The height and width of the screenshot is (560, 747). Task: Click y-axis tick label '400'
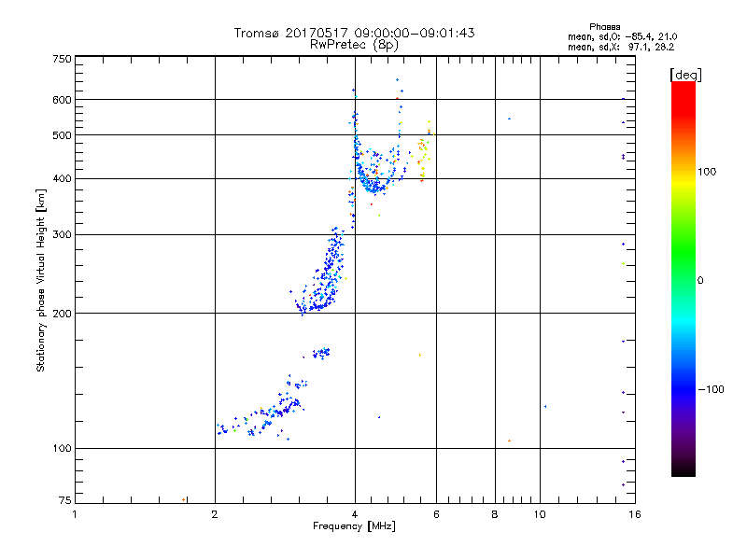point(62,178)
